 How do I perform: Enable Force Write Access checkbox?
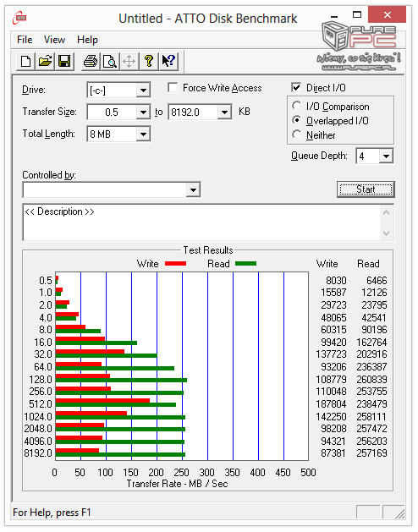coord(173,87)
